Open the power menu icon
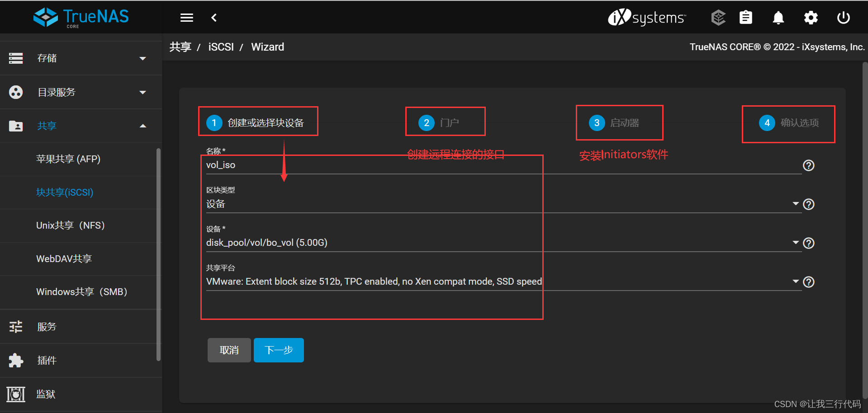 tap(844, 18)
